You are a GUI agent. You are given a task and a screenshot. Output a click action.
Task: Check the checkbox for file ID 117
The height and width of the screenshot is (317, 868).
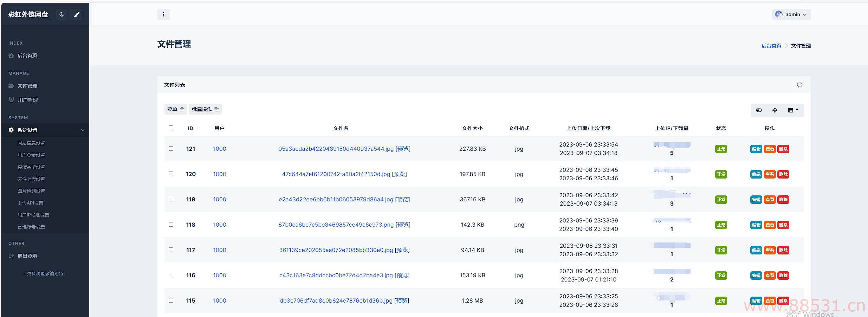coord(171,250)
